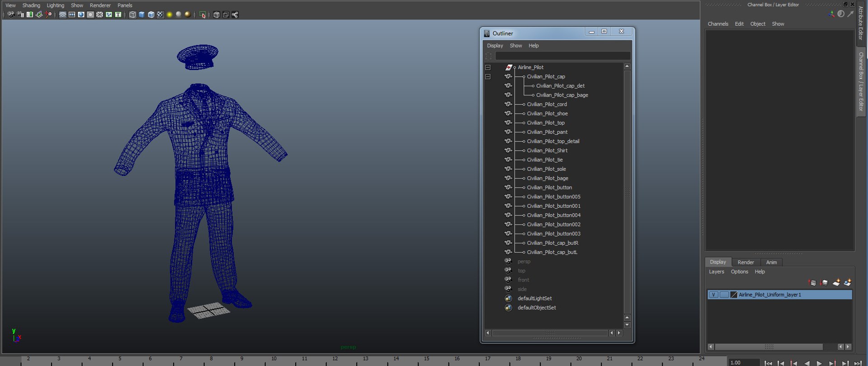This screenshot has width=868, height=366.
Task: Select the Civilian_Pilot_tie node
Action: pyautogui.click(x=545, y=160)
